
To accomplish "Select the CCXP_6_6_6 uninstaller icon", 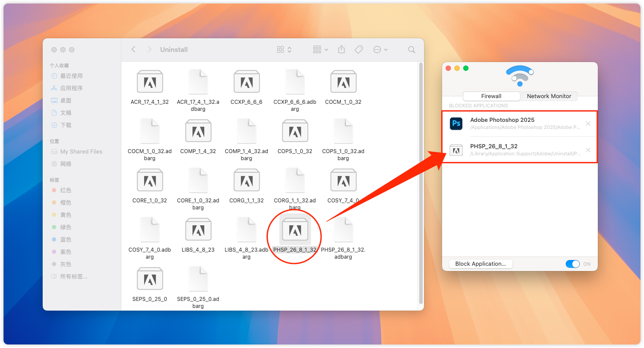I will click(246, 82).
